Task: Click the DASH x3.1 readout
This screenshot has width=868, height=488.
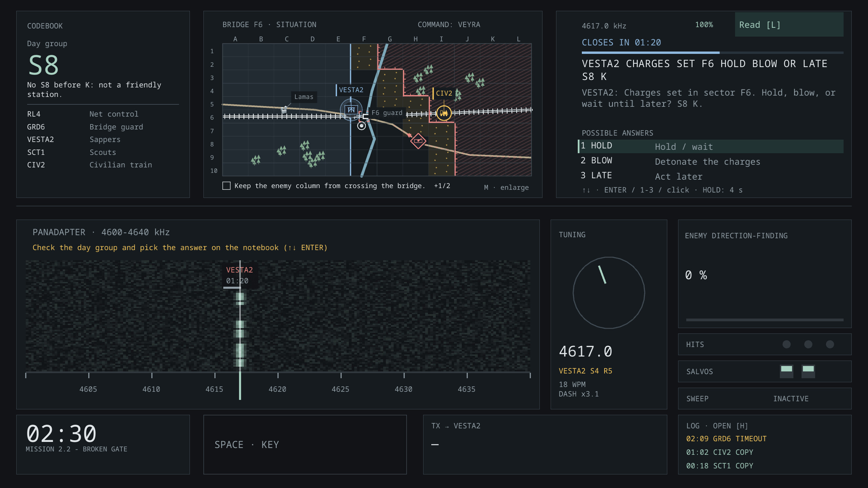Action: coord(579,394)
